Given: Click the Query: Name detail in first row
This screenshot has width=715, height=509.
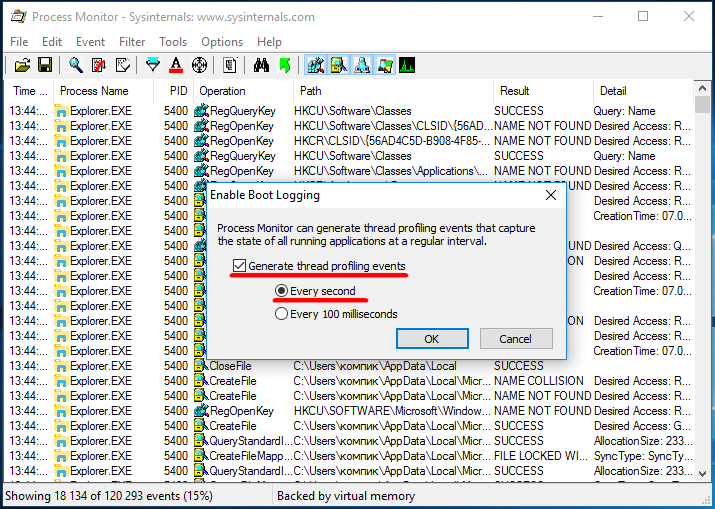Looking at the screenshot, I should [624, 111].
